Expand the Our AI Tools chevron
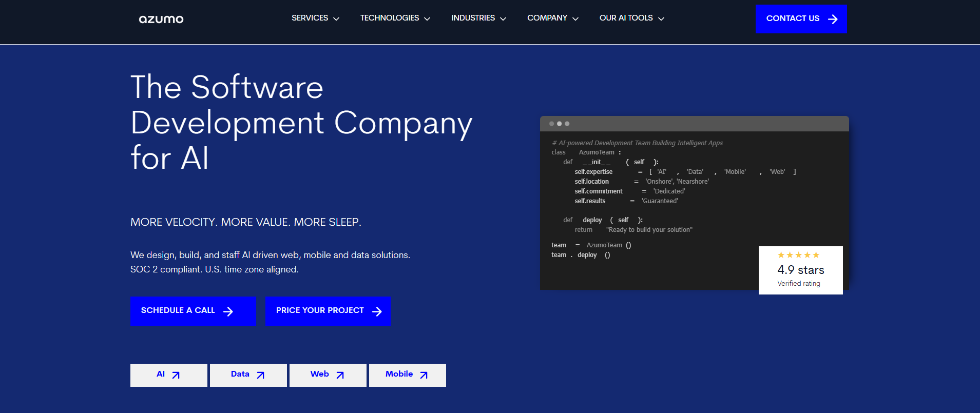 [x=661, y=18]
